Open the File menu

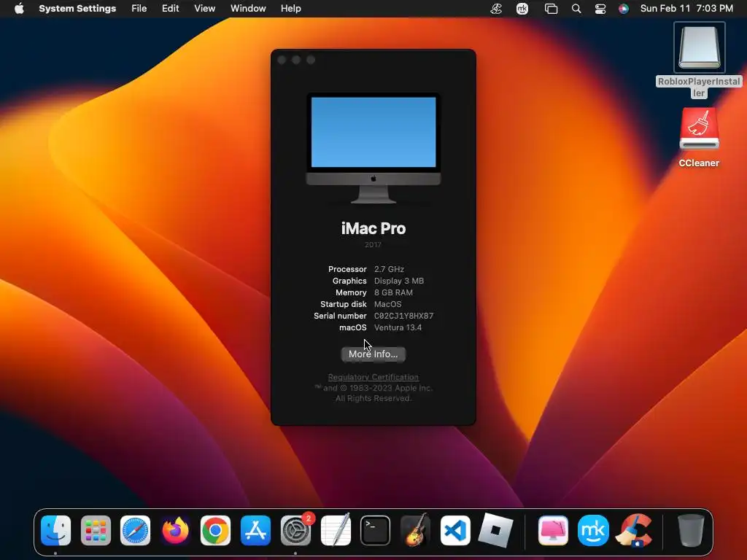coord(139,9)
